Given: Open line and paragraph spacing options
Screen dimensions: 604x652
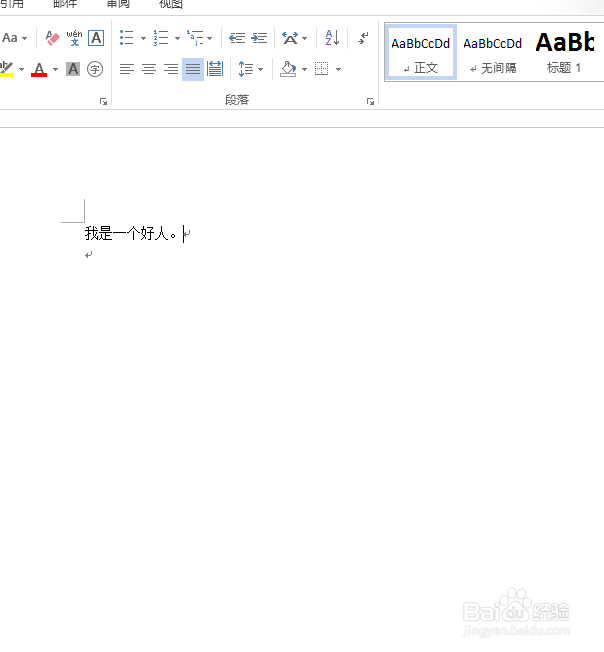Looking at the screenshot, I should [x=246, y=69].
